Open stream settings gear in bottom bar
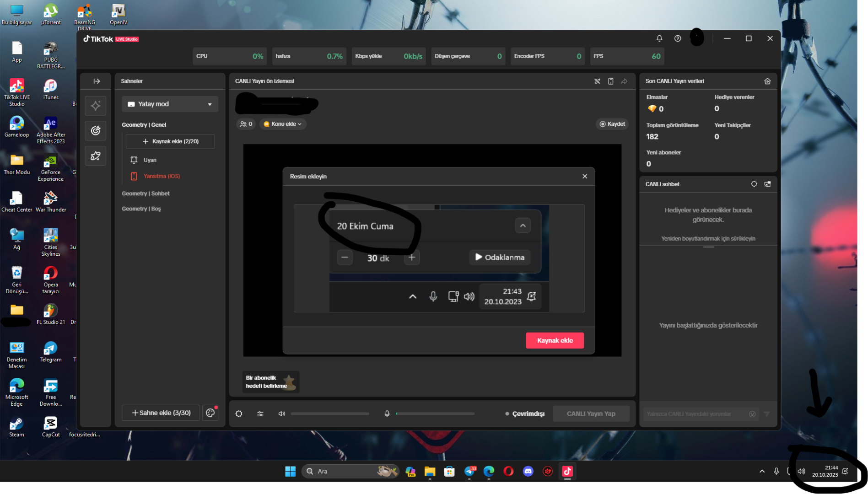This screenshot has height=494, width=868. click(x=239, y=413)
